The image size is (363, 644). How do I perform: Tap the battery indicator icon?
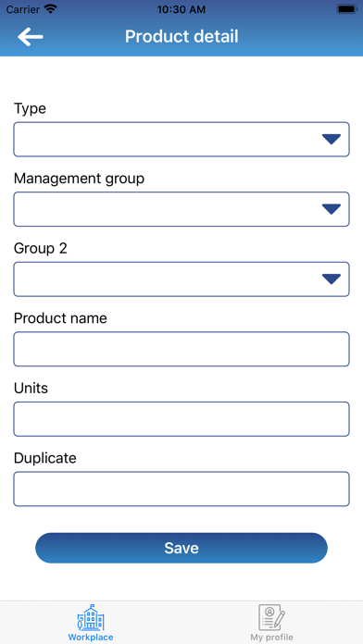[x=347, y=9]
